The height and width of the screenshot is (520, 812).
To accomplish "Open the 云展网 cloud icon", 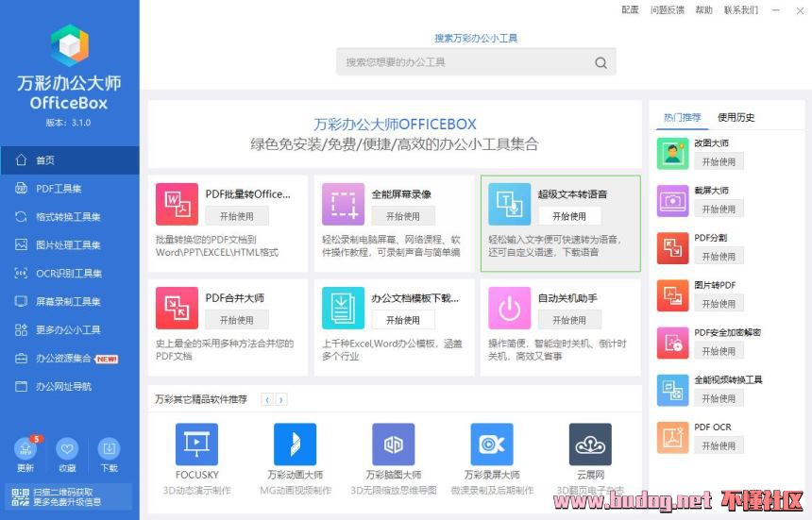I will click(x=590, y=445).
